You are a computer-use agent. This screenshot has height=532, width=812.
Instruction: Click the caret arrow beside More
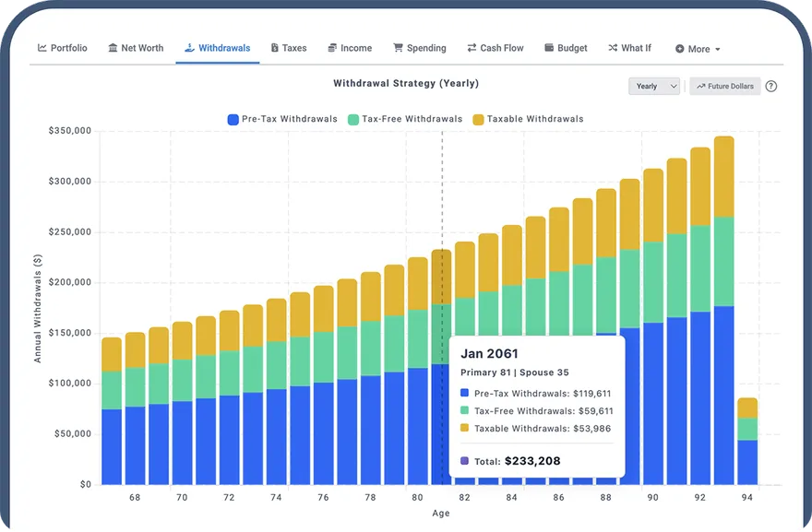click(x=718, y=50)
